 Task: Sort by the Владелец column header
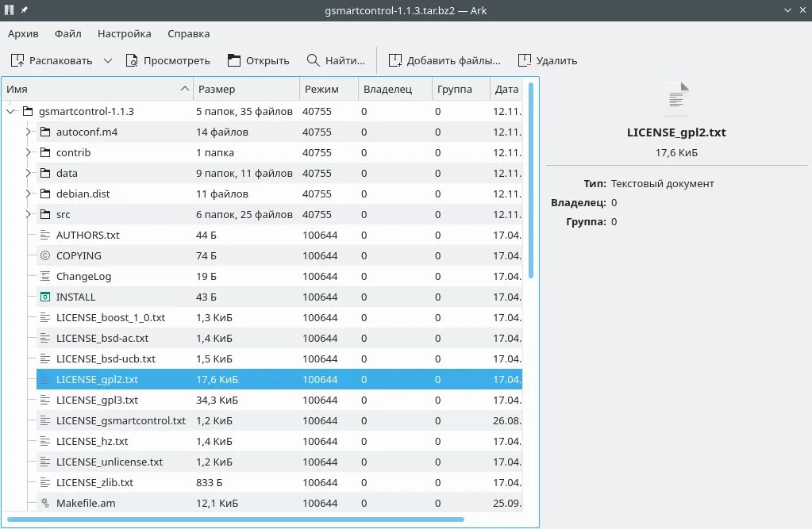pyautogui.click(x=395, y=89)
